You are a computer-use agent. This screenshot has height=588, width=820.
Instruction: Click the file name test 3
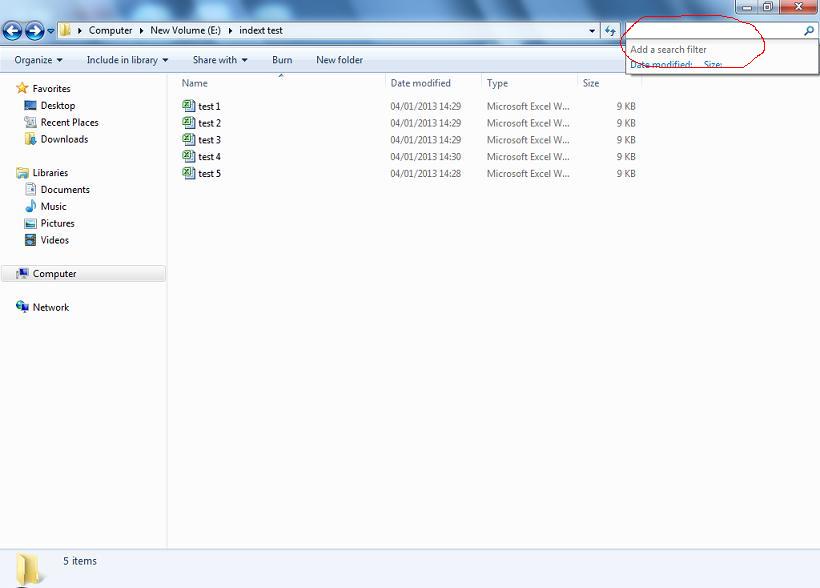(x=209, y=140)
